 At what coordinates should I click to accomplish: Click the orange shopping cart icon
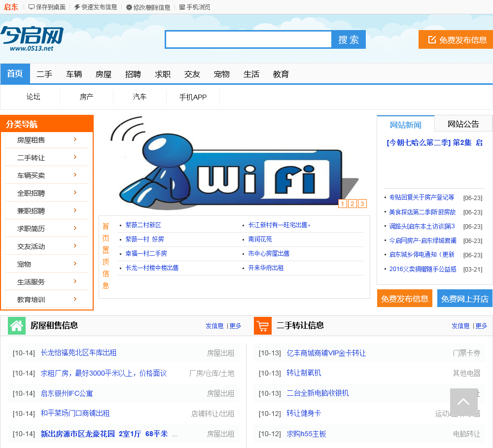263,326
